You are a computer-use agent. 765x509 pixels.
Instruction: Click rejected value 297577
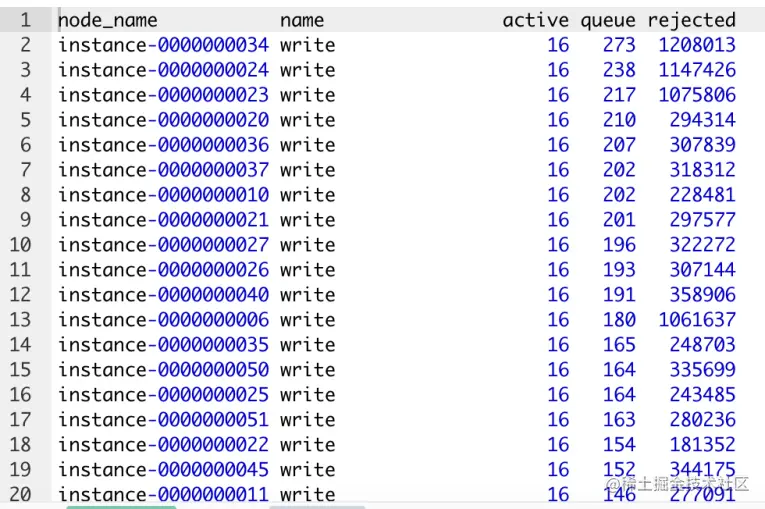(x=703, y=220)
